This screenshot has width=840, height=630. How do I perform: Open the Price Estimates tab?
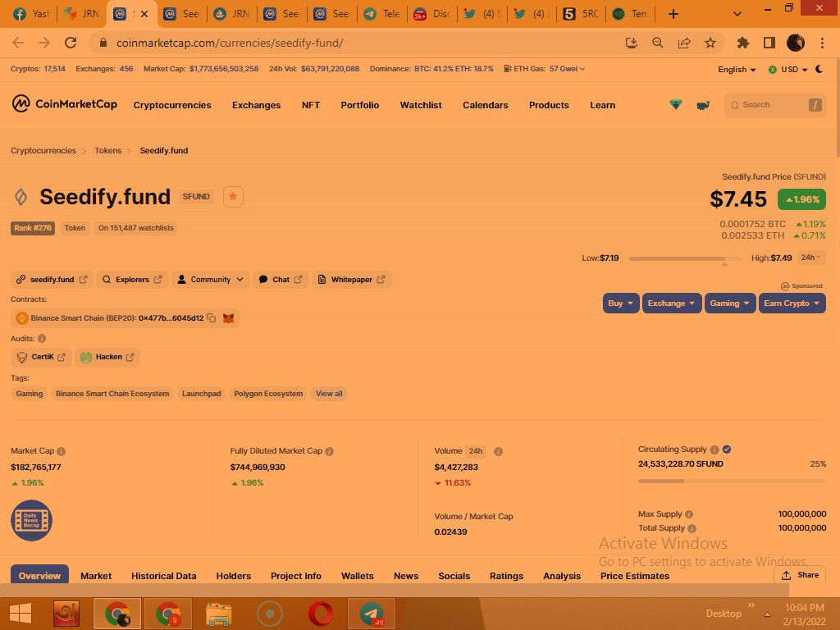click(x=635, y=576)
